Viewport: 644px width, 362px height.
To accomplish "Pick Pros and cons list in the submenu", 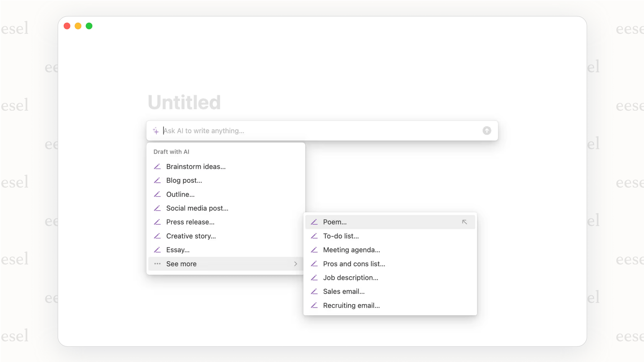I will 354,264.
